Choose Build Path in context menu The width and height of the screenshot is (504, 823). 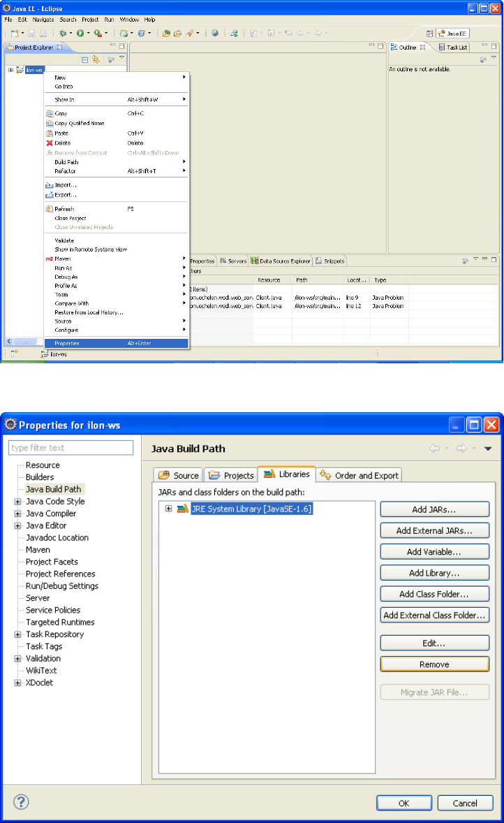coord(117,162)
